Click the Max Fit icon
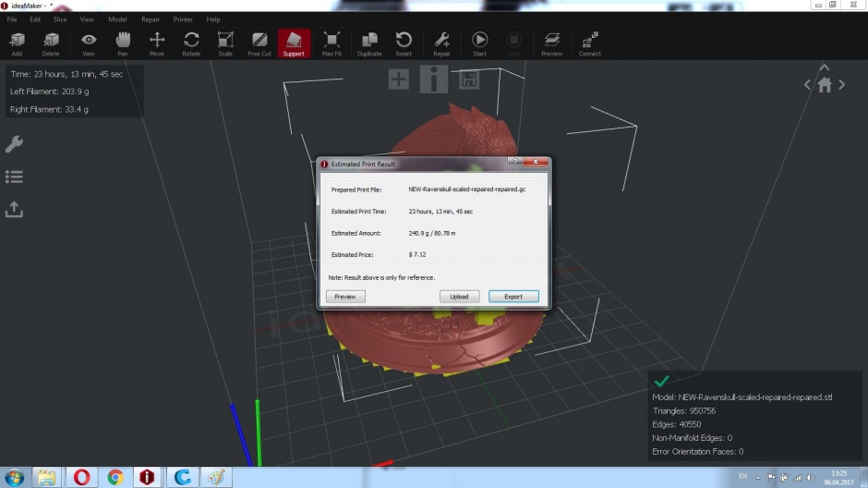 tap(332, 43)
